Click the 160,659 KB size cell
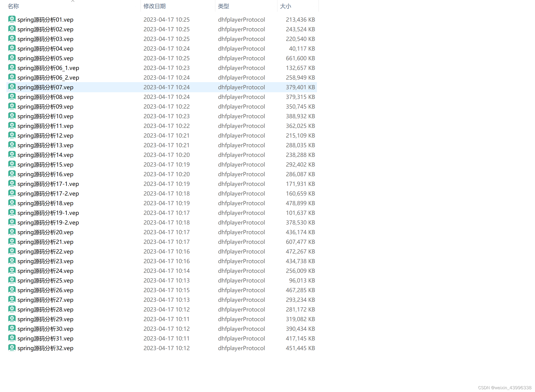535x392 pixels. [x=301, y=194]
